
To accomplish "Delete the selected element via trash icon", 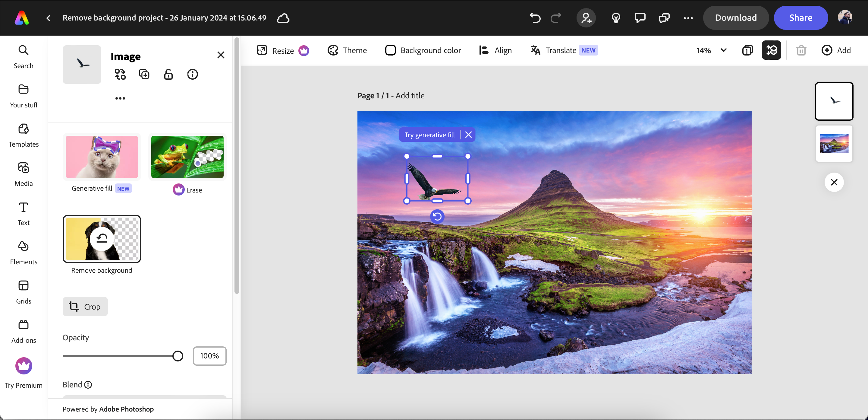I will click(801, 50).
